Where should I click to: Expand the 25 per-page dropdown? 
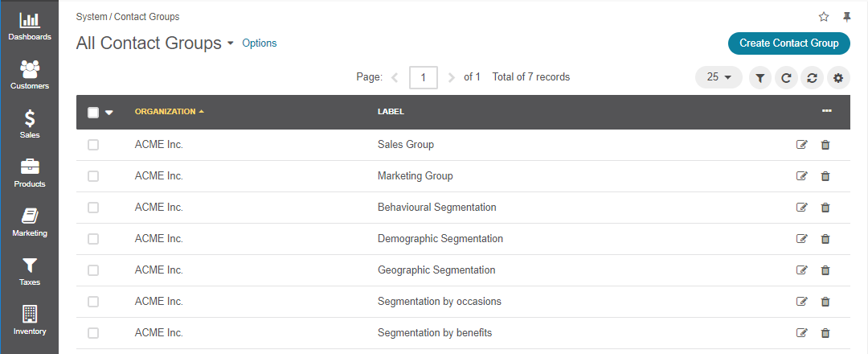tap(719, 77)
